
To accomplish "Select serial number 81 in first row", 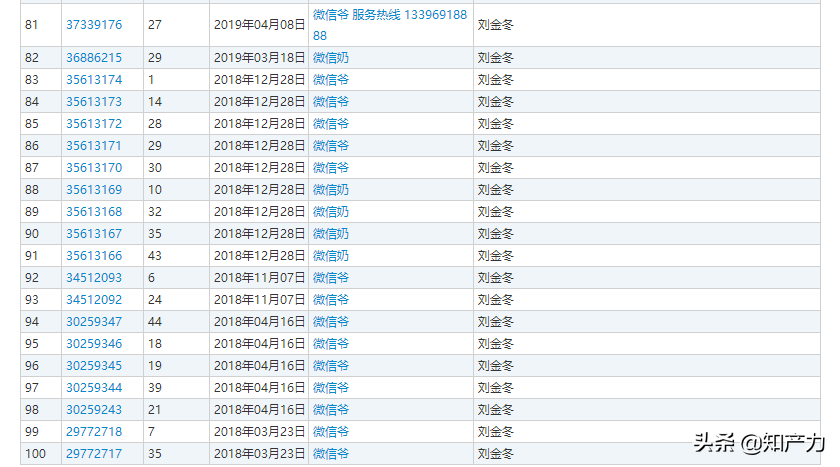I will coord(32,25).
